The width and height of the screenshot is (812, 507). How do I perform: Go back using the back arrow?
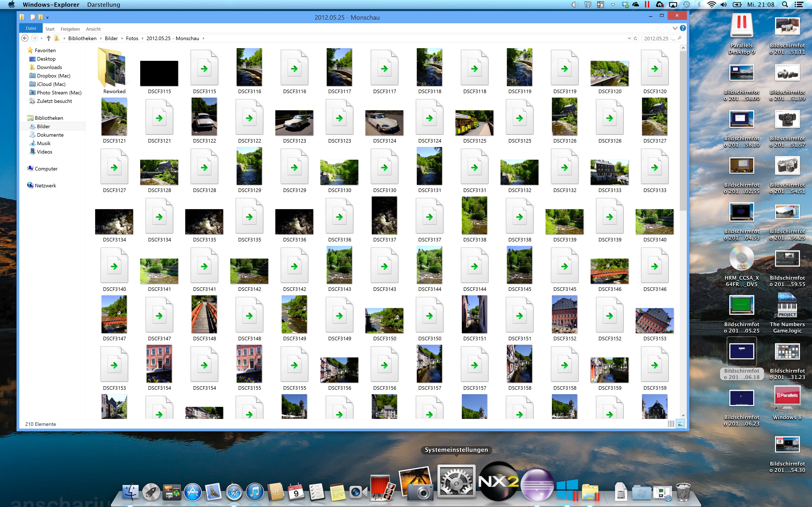(x=25, y=38)
